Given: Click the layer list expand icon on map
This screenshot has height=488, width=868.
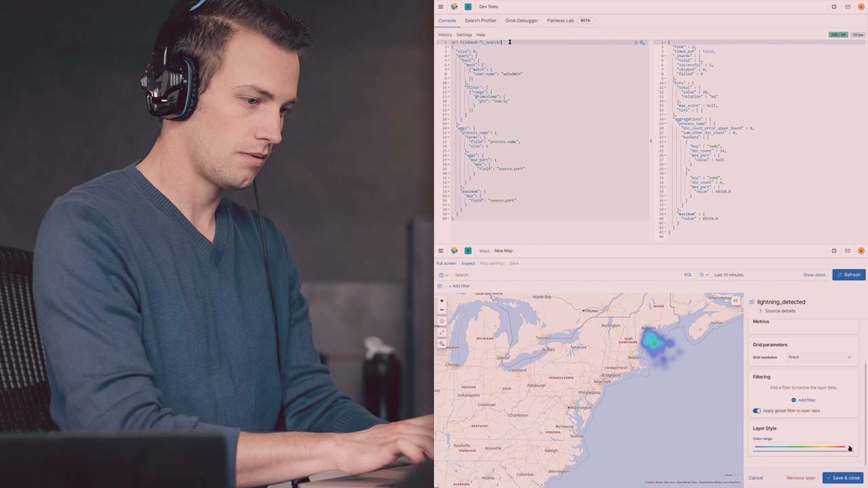Looking at the screenshot, I should pyautogui.click(x=736, y=300).
